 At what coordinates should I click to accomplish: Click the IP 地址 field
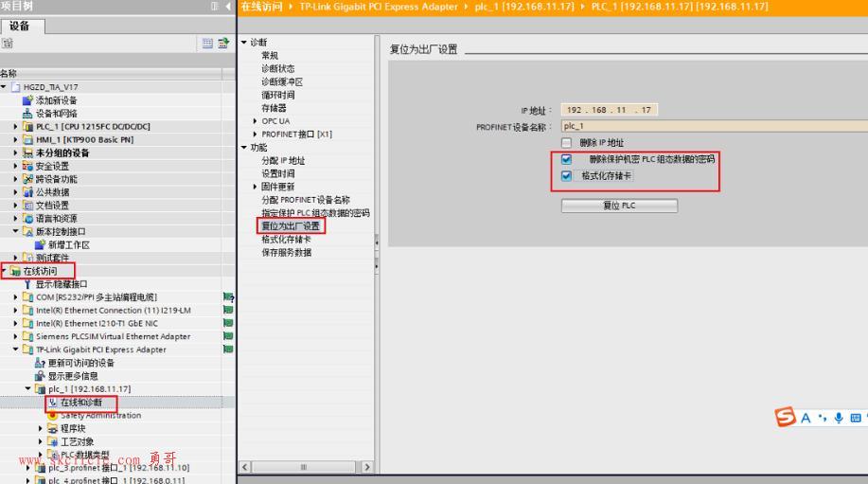pos(610,110)
